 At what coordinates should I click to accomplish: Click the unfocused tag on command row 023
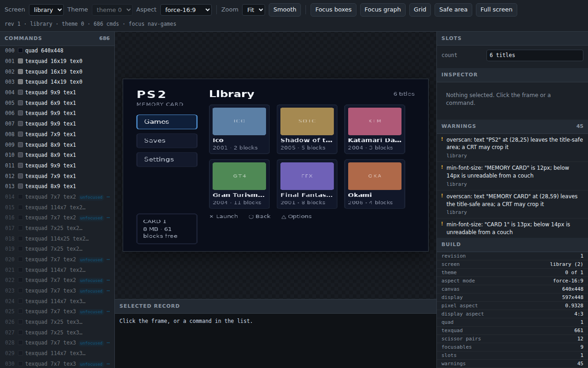pos(91,291)
